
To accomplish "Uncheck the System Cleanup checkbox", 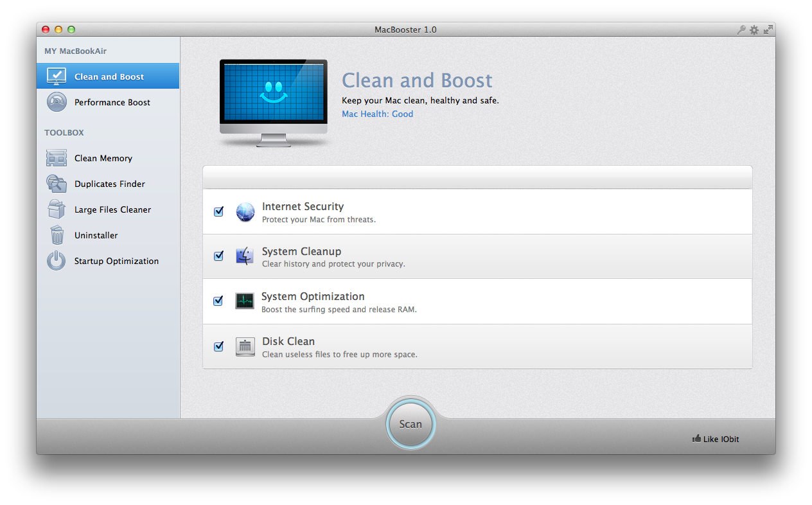I will [x=218, y=256].
